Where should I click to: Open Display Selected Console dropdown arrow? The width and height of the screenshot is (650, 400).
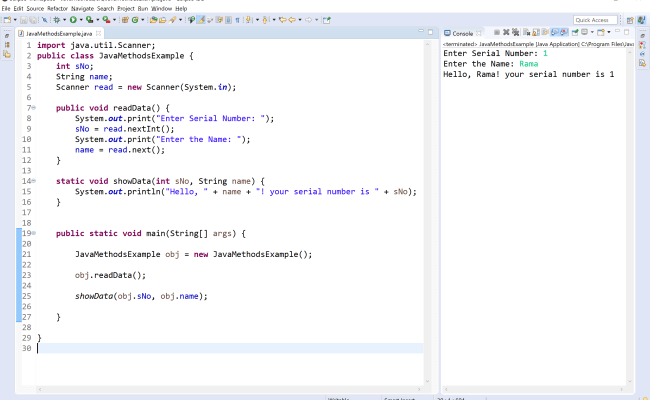coord(592,32)
